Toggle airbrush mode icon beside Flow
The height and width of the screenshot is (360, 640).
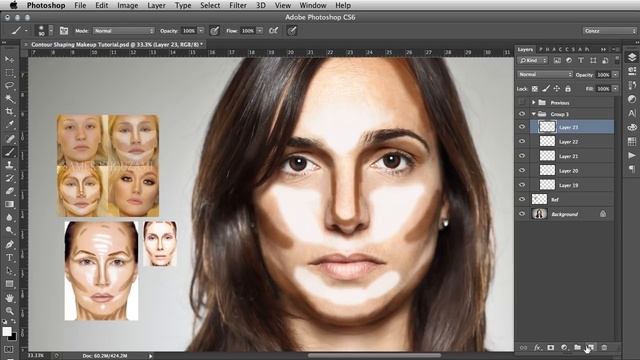273,31
